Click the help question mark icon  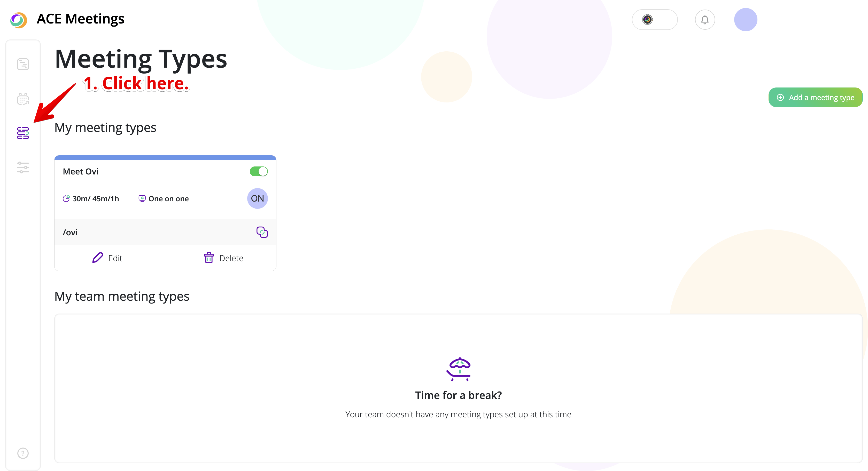click(23, 453)
